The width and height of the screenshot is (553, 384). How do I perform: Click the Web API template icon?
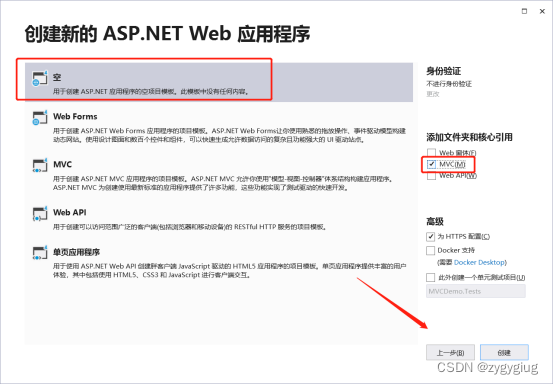[x=40, y=214]
